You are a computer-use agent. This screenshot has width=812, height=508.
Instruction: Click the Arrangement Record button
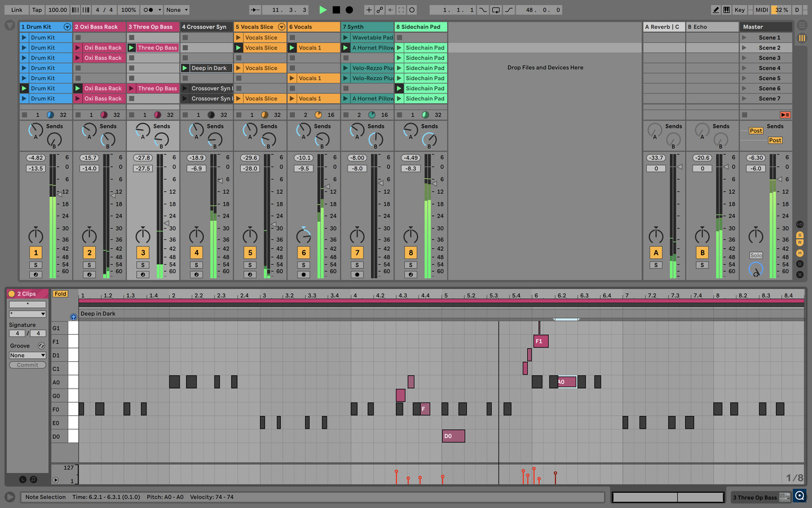[x=349, y=10]
